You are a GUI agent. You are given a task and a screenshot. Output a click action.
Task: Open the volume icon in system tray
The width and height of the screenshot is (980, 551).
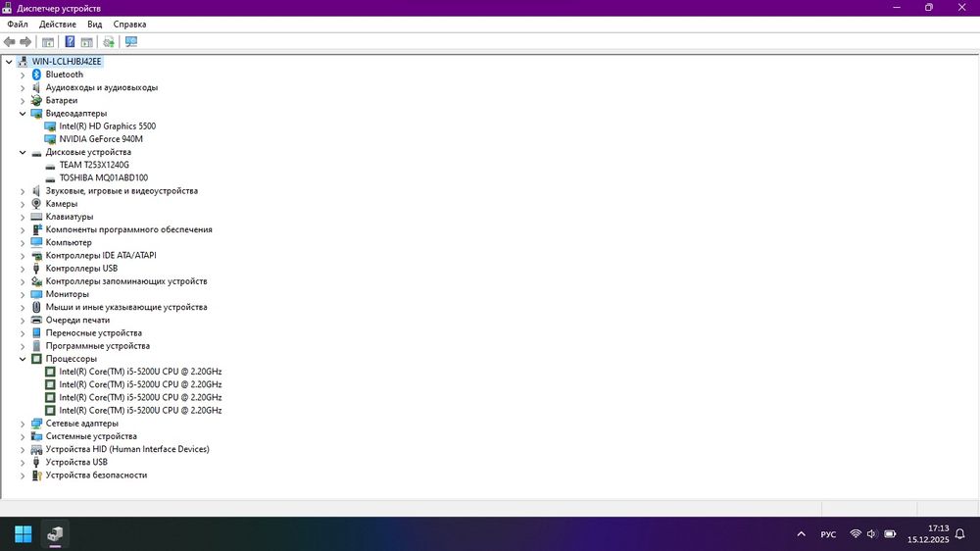click(x=872, y=534)
